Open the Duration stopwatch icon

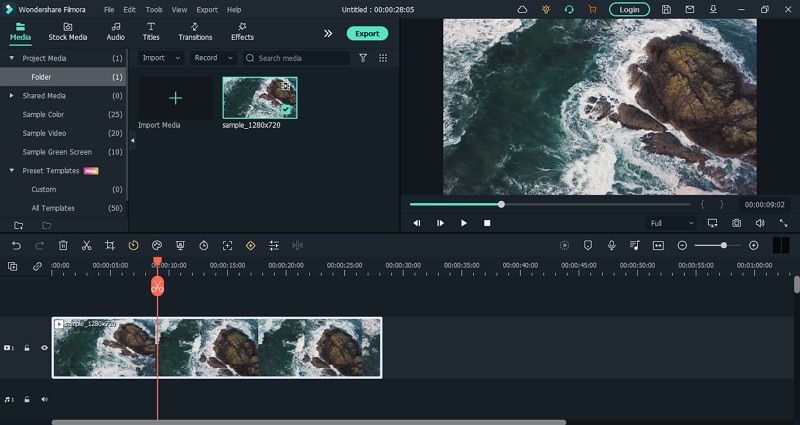(204, 246)
